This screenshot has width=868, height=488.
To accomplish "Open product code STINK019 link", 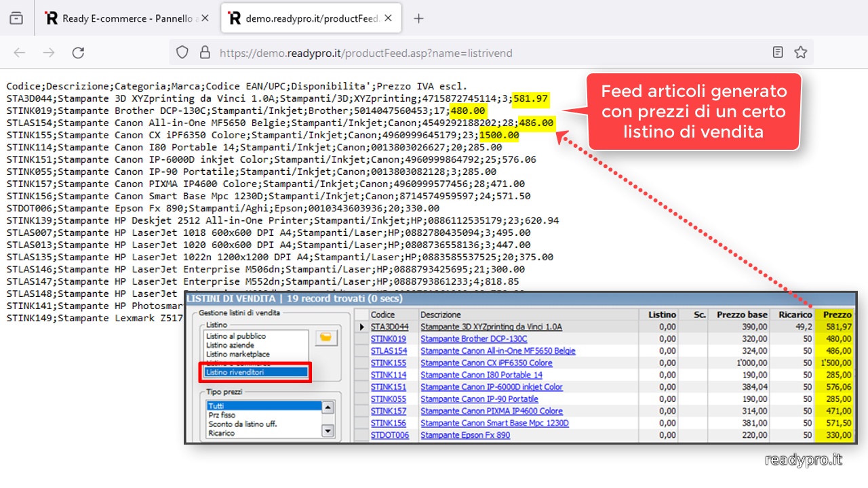I will click(389, 339).
